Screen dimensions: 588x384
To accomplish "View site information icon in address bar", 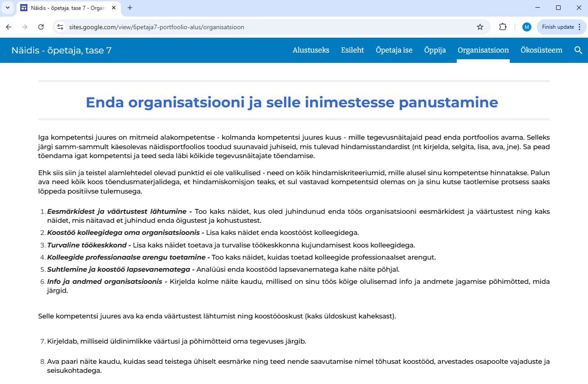I will 60,27.
